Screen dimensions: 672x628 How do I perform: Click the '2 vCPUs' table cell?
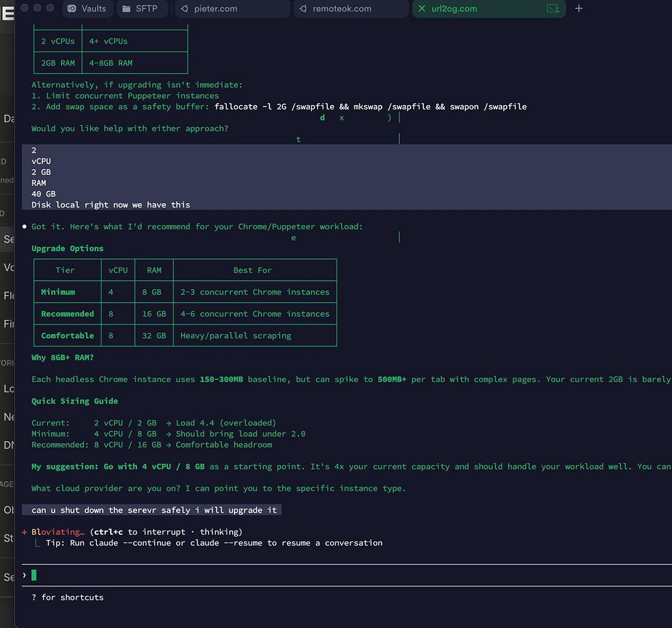pyautogui.click(x=58, y=41)
